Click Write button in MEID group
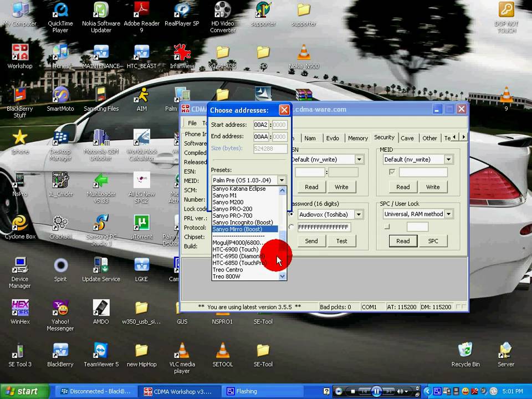 click(433, 187)
